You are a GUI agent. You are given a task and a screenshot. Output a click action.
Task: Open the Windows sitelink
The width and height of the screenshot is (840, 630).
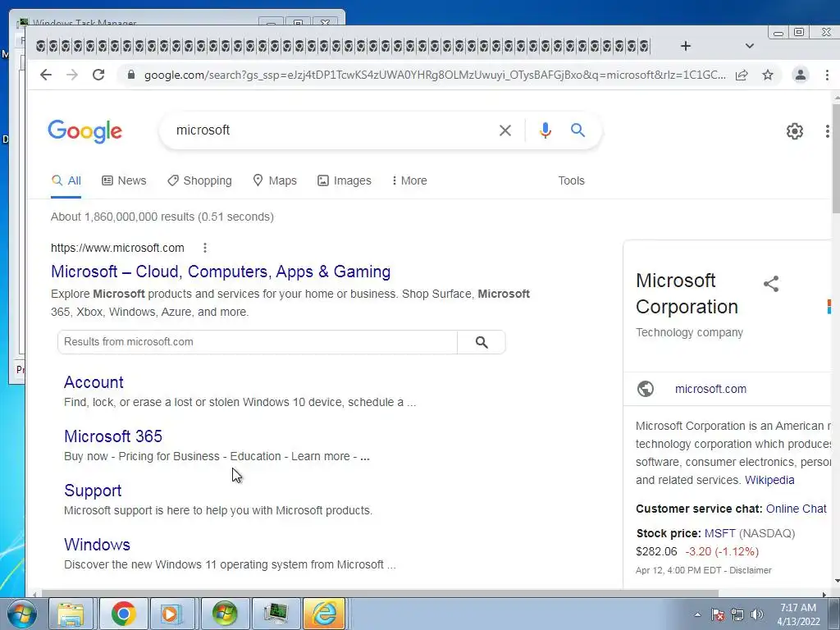pos(97,545)
